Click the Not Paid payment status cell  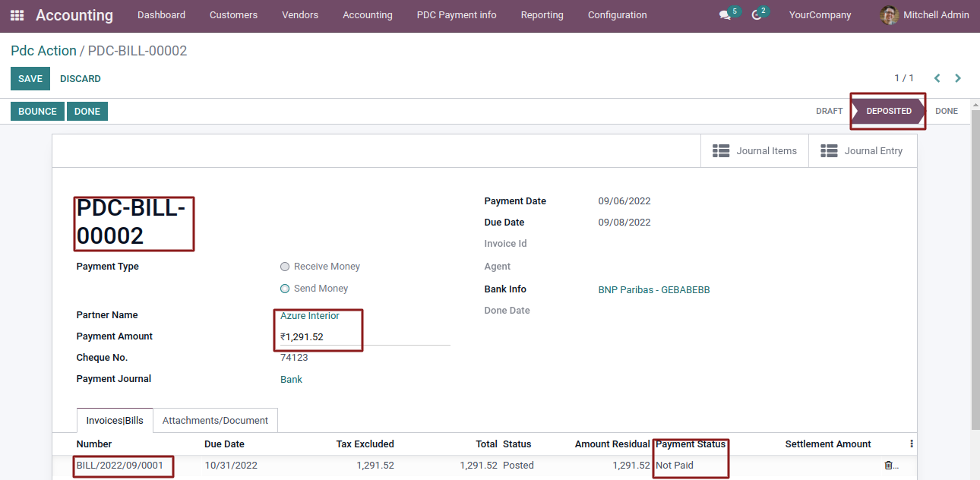[675, 466]
